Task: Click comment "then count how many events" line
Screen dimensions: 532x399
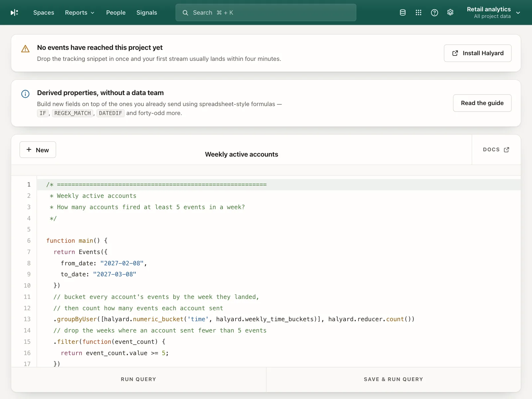Action: 138,308
